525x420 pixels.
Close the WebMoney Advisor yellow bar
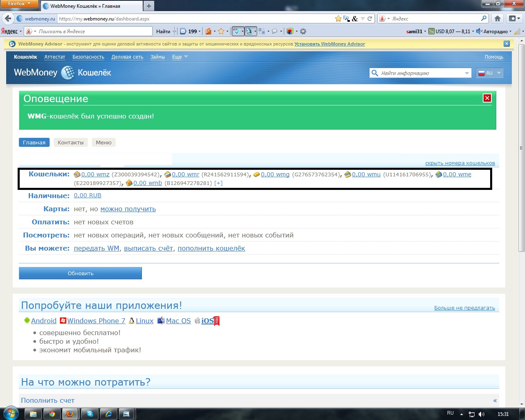pos(507,44)
